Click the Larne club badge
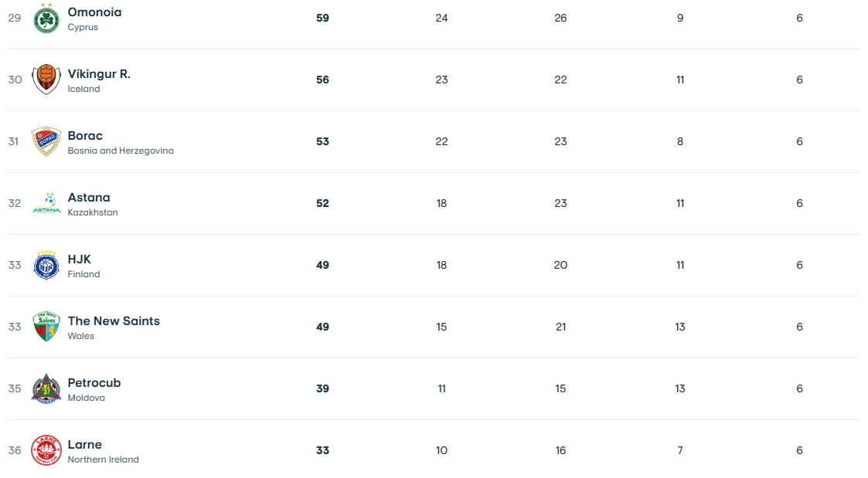Image resolution: width=868 pixels, height=478 pixels. click(x=46, y=450)
